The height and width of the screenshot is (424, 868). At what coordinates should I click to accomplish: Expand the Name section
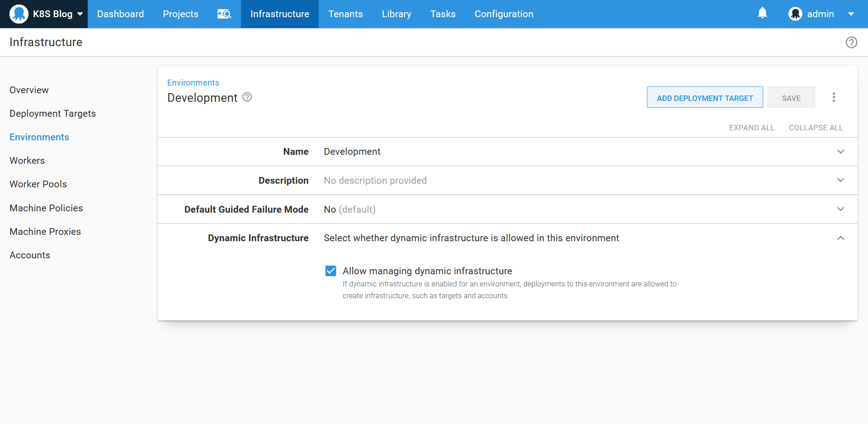point(840,152)
